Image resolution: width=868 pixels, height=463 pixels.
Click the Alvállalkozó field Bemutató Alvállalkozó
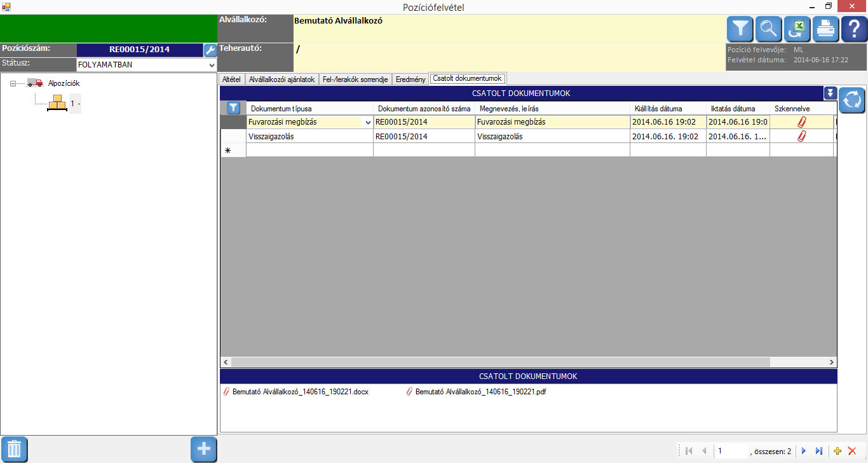[x=509, y=29]
